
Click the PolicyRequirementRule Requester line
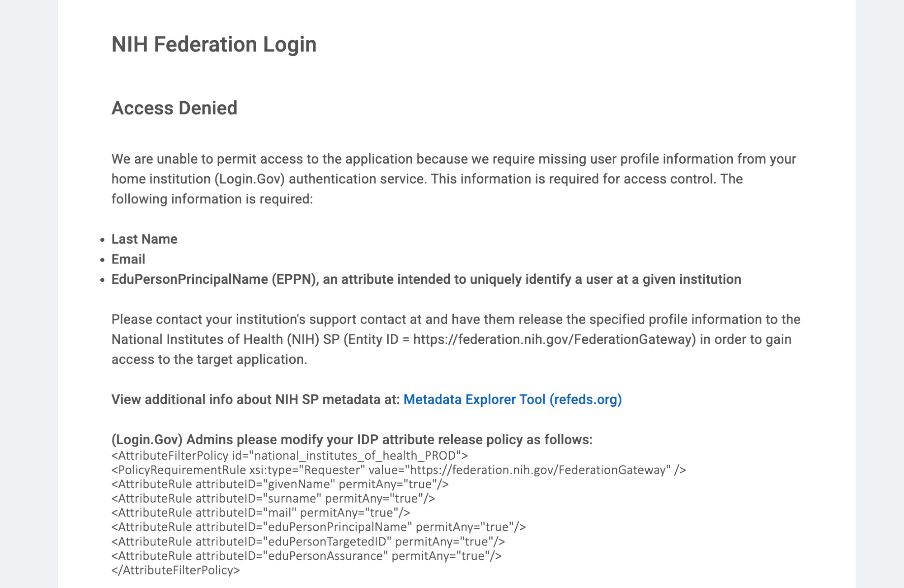pos(398,470)
